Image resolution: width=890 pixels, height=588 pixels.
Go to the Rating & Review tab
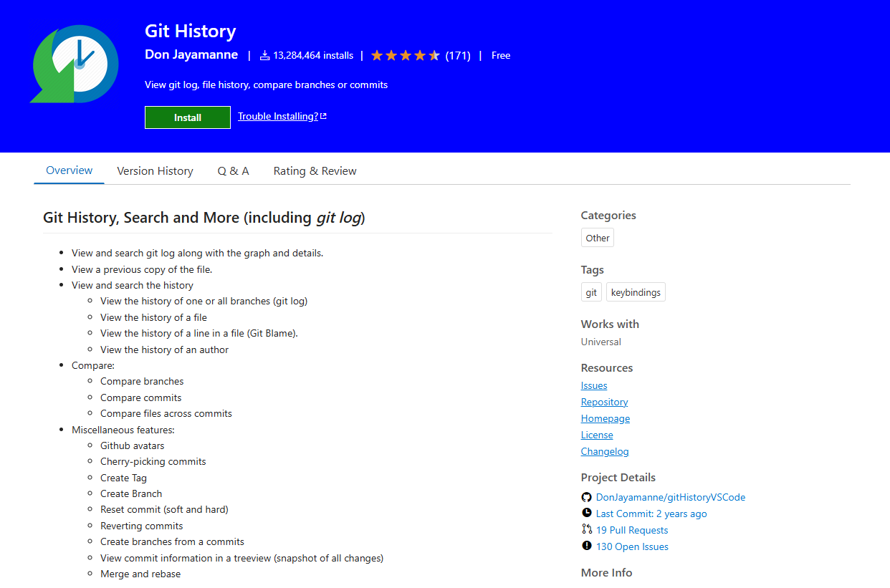(x=315, y=171)
